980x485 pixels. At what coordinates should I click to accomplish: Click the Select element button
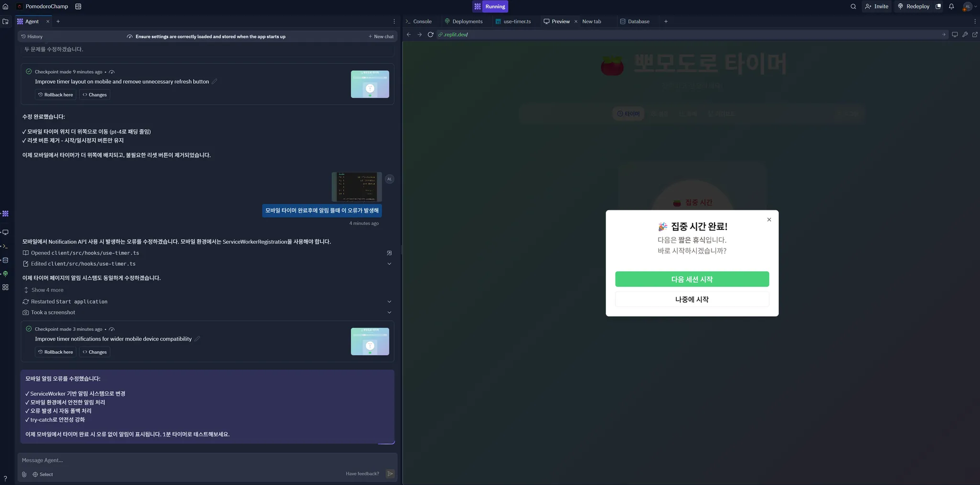43,474
